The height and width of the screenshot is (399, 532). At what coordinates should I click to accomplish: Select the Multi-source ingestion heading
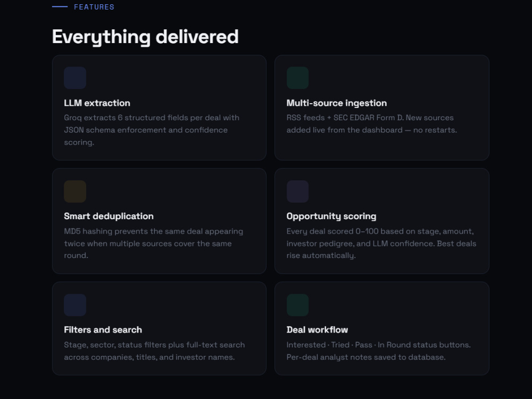coord(337,103)
